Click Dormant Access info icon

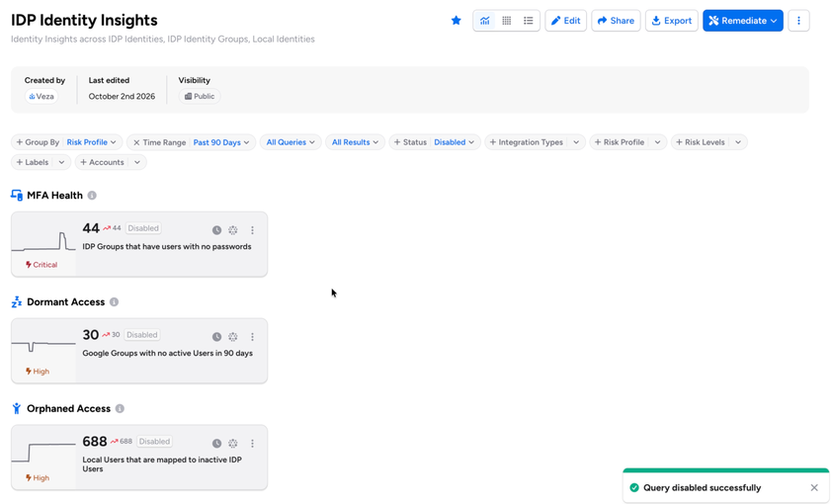coord(114,302)
